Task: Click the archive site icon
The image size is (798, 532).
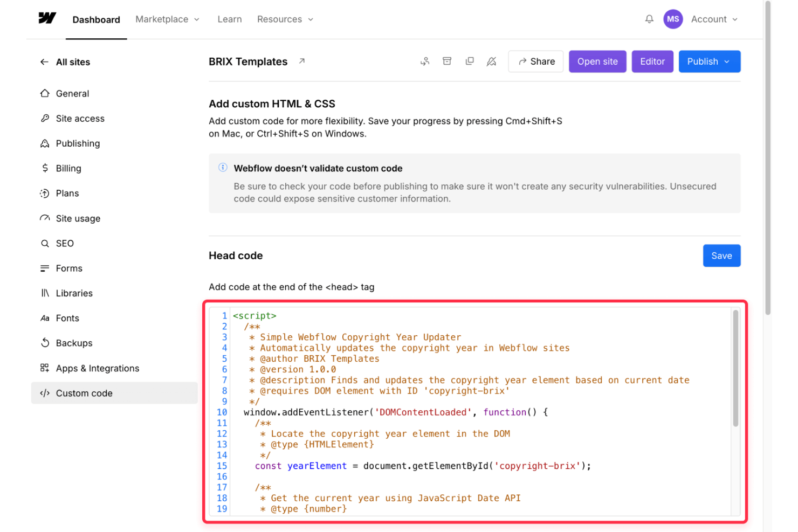Action: tap(447, 61)
